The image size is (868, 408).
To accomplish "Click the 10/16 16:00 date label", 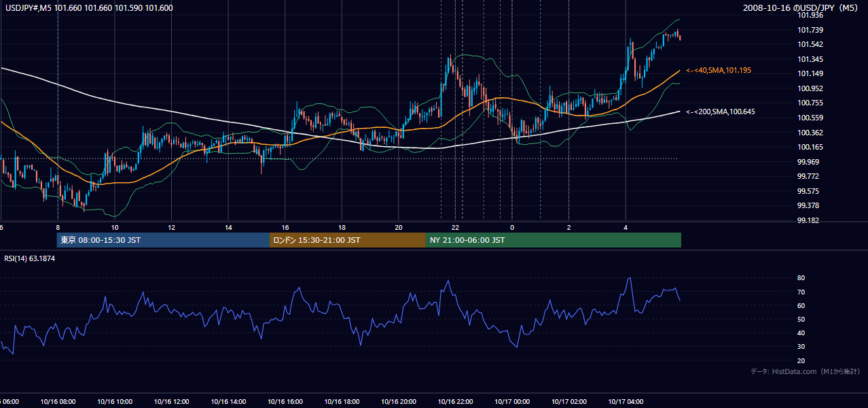I will (285, 402).
